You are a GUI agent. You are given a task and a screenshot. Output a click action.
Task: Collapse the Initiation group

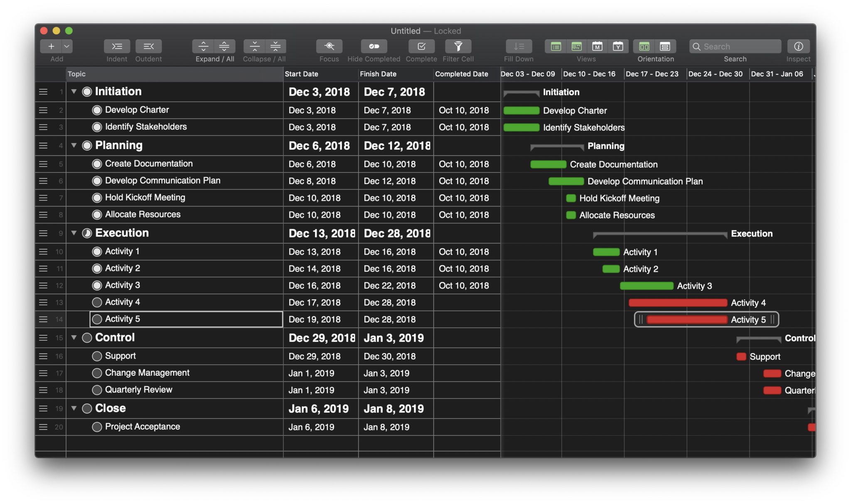[74, 91]
